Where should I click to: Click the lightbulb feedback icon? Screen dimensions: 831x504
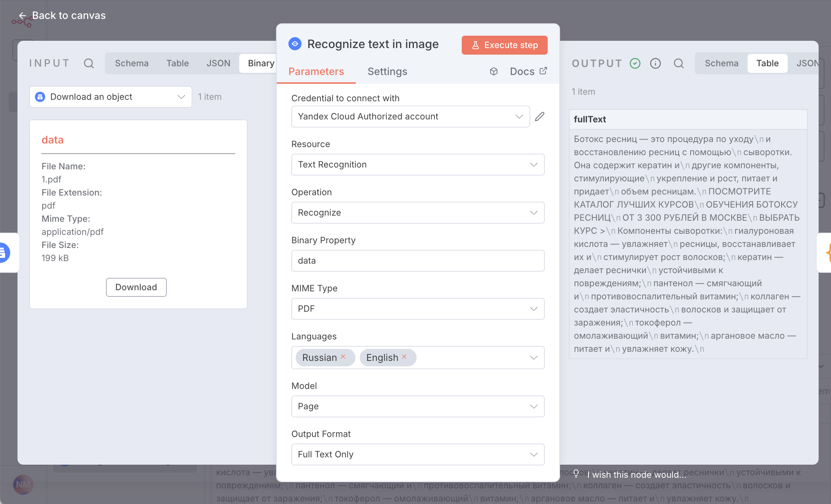pos(576,473)
